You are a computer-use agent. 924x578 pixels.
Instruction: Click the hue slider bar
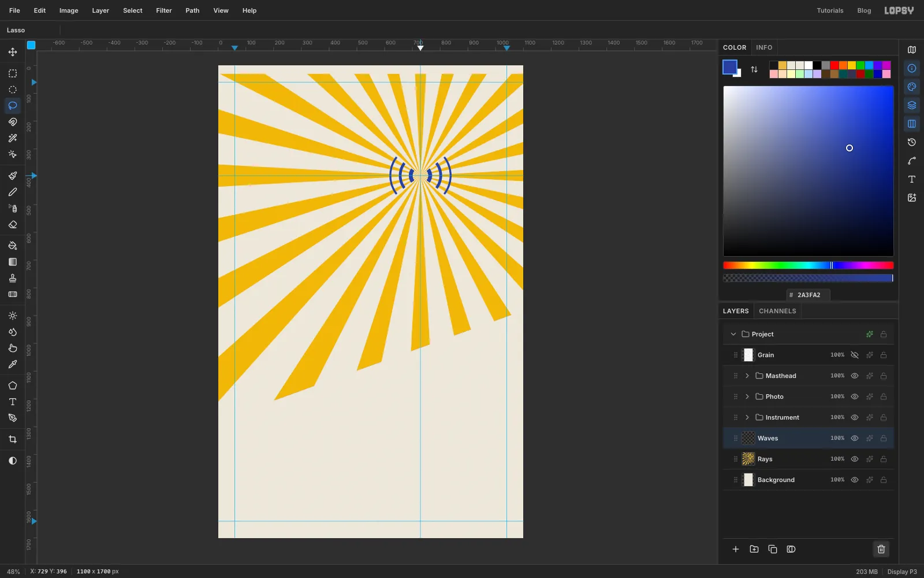click(x=808, y=265)
